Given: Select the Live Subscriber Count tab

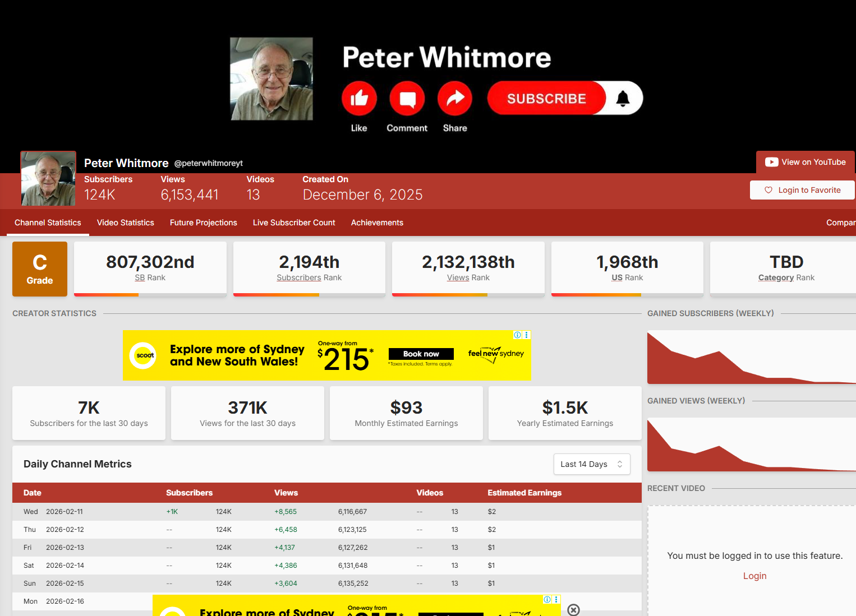Looking at the screenshot, I should [x=294, y=223].
